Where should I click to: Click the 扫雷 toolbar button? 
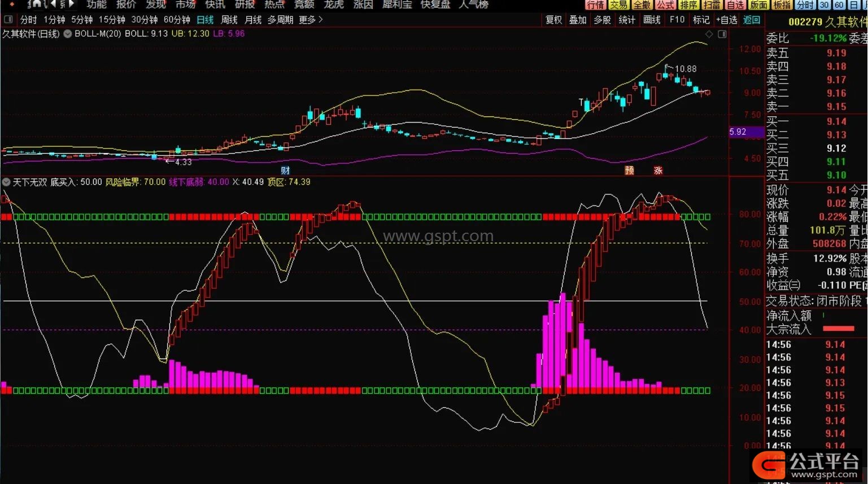(712, 5)
